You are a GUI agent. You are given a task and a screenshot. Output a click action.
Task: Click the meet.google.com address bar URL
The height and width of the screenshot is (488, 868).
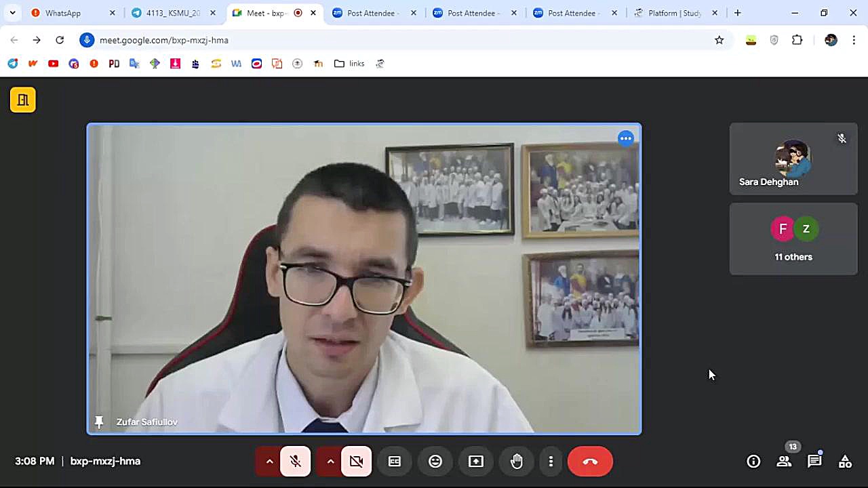[x=164, y=40]
